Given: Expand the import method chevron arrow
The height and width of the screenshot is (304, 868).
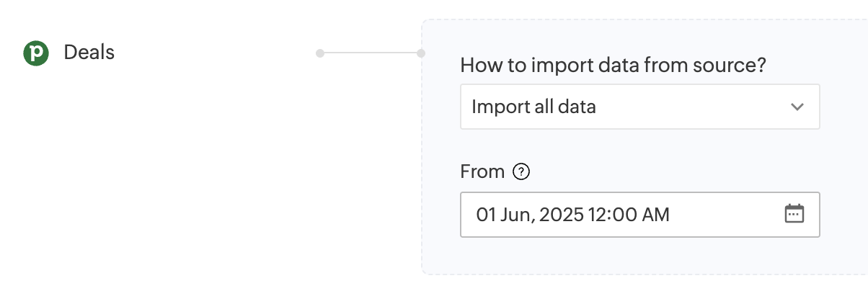Looking at the screenshot, I should (x=797, y=107).
